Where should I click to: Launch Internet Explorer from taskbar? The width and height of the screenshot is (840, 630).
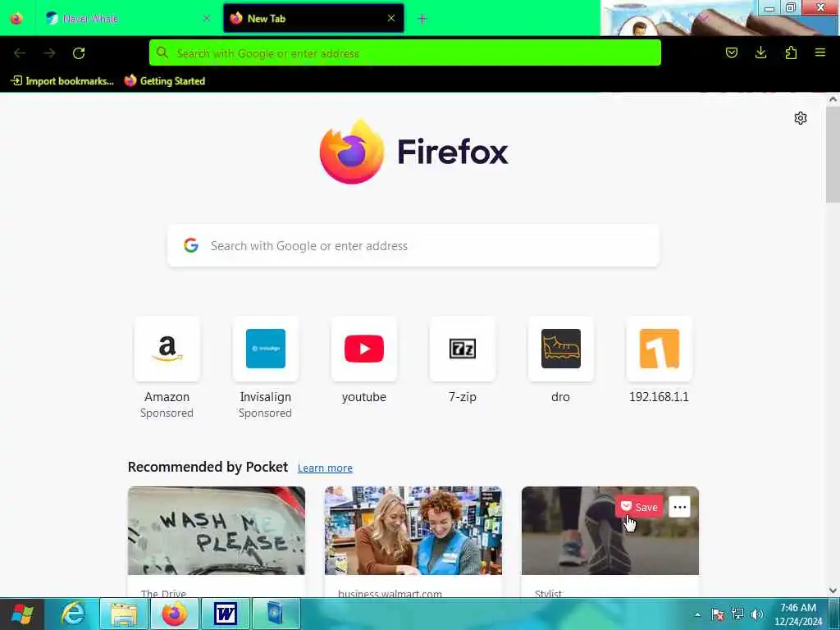pos(73,614)
